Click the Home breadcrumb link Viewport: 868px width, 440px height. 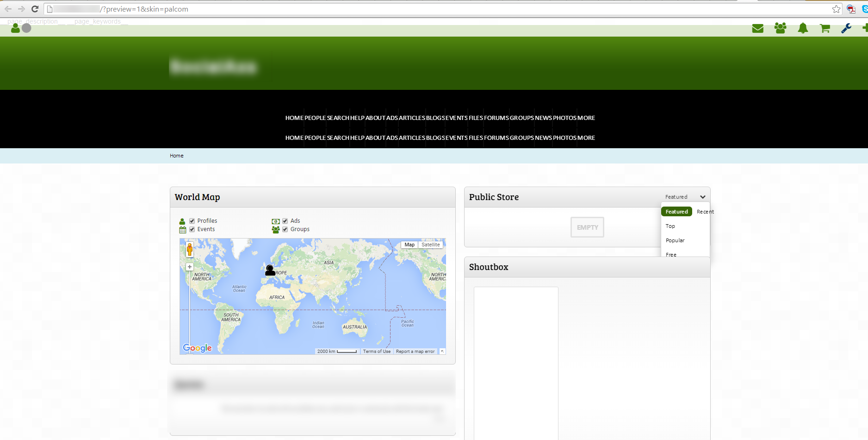point(176,156)
